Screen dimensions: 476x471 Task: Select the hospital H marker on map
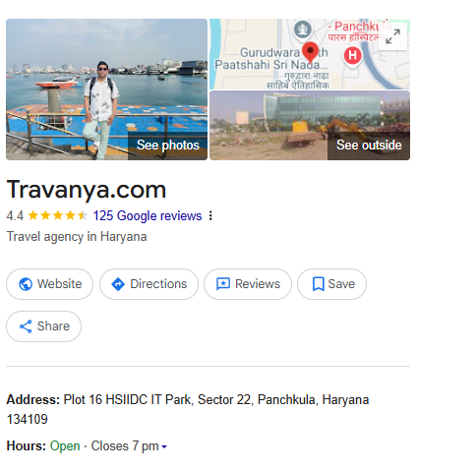click(352, 56)
